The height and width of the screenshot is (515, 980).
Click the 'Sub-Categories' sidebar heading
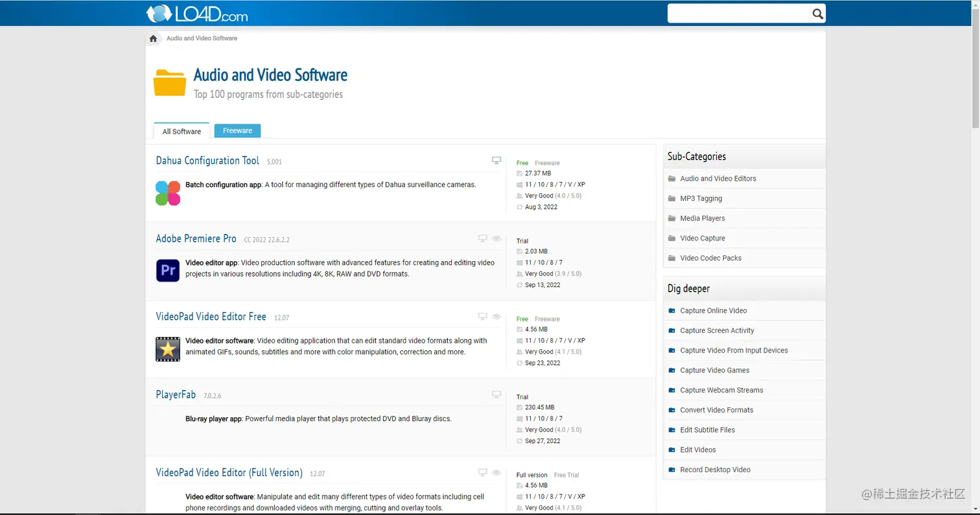(x=697, y=156)
